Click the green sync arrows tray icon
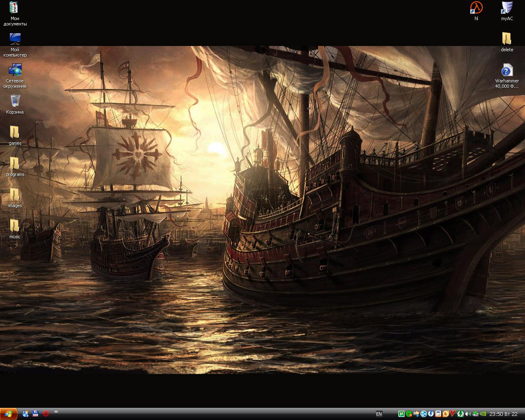 click(460, 414)
